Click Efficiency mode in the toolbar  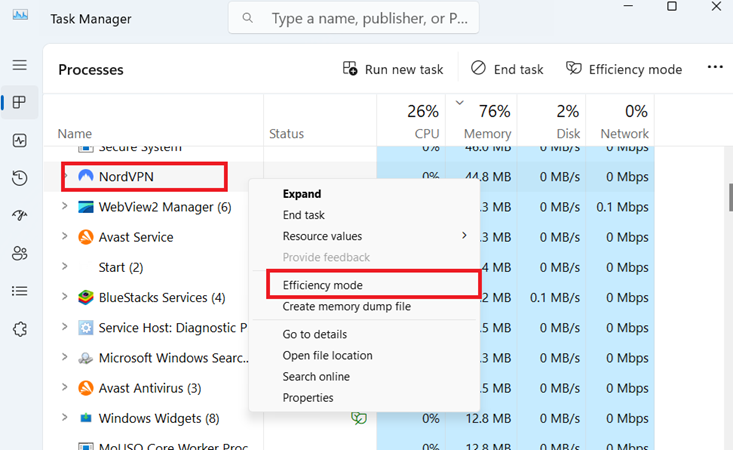point(624,69)
